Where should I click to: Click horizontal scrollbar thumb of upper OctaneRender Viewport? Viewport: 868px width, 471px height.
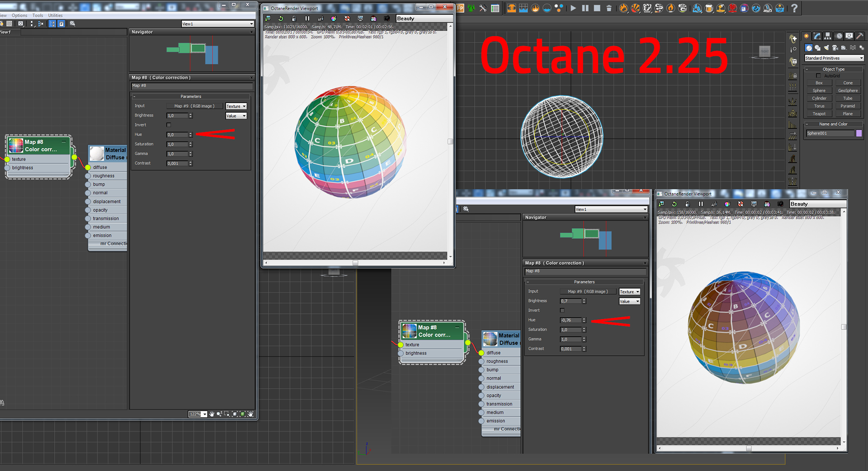(x=355, y=263)
